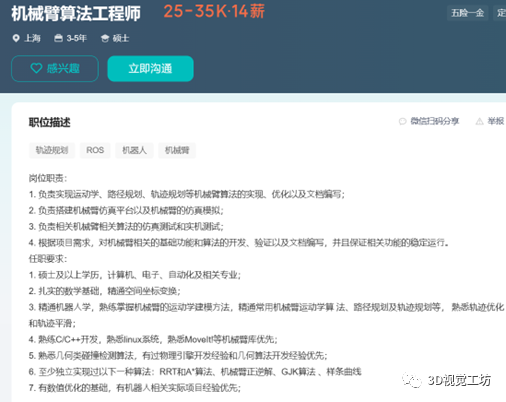
Task: Click the graduation cap icon beside 硕士
Action: (x=105, y=38)
